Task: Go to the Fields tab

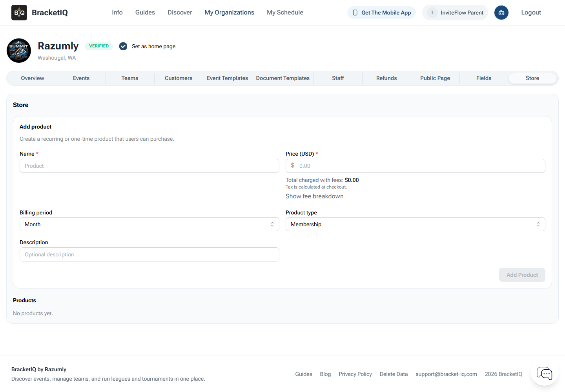Action: [x=484, y=78]
